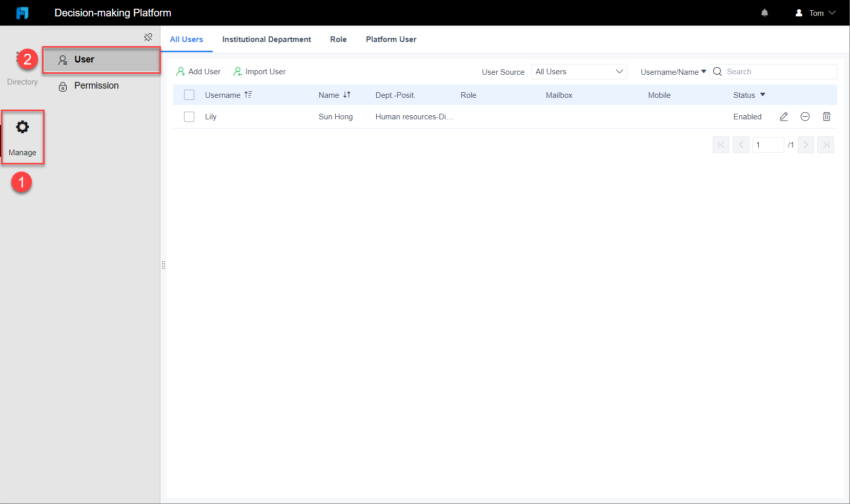
Task: Click the platform logo in top-left corner
Action: (x=22, y=12)
